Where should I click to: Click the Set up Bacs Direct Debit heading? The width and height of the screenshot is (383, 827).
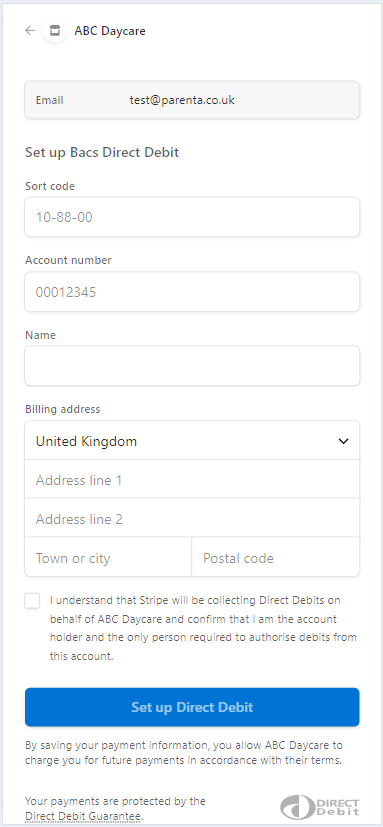pos(102,152)
